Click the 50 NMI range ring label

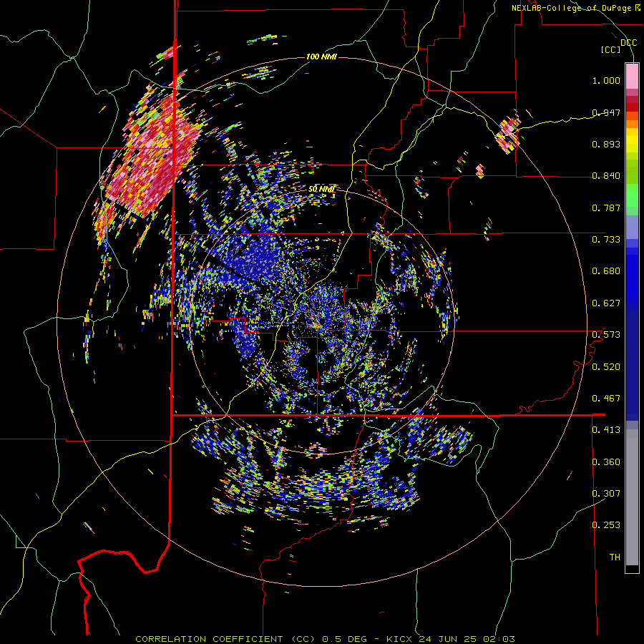tap(321, 190)
